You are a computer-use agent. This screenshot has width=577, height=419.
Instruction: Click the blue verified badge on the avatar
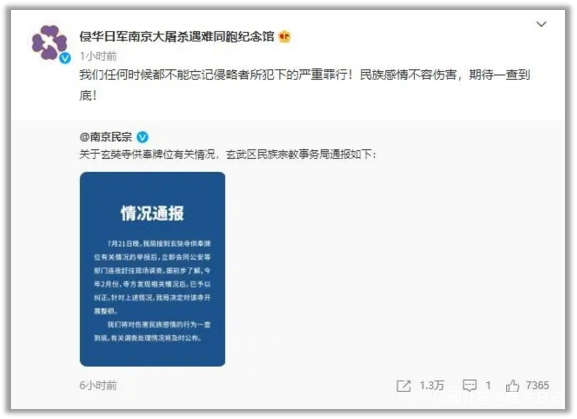click(x=65, y=58)
